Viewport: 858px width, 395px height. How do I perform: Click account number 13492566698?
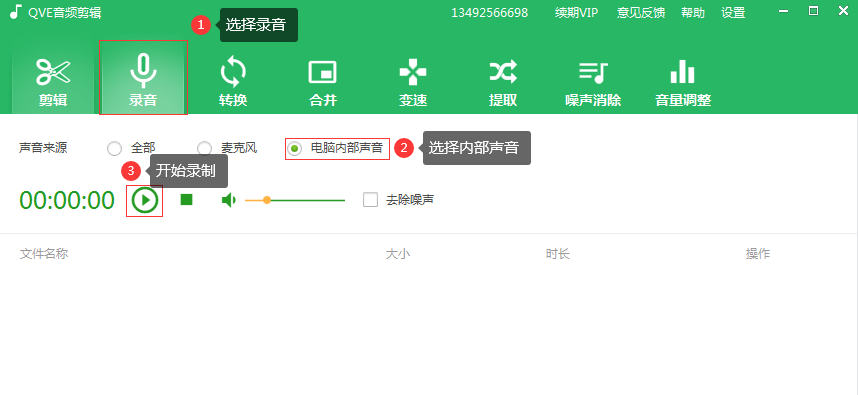point(489,13)
